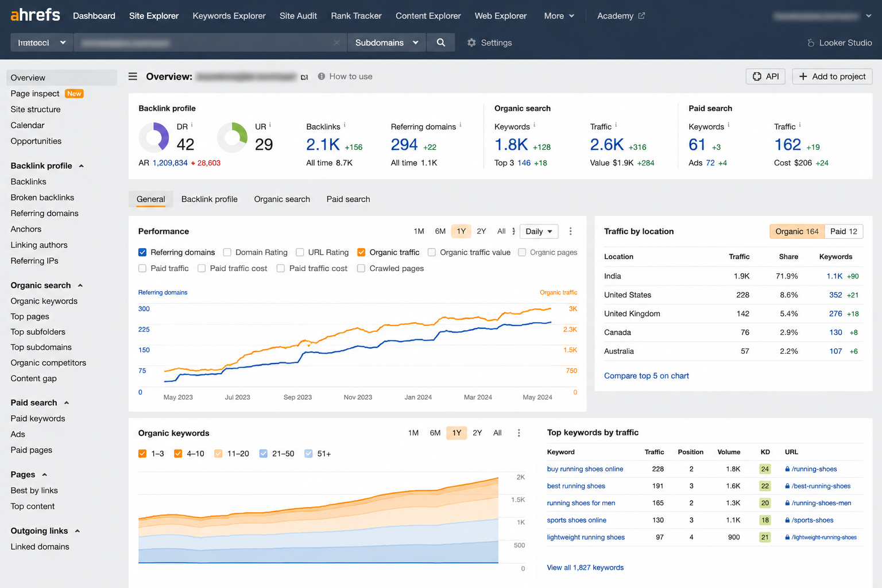The height and width of the screenshot is (588, 882).
Task: Click the API button icon
Action: 757,76
